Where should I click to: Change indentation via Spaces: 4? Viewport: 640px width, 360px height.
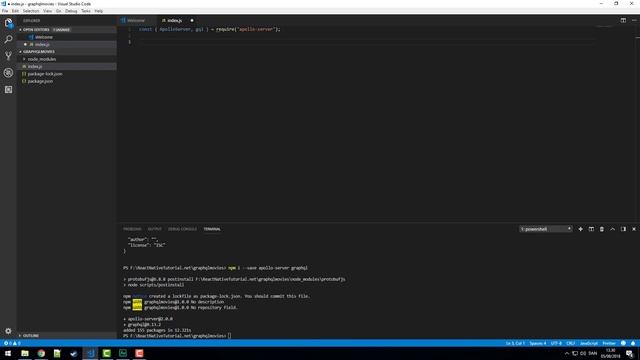tap(538, 343)
